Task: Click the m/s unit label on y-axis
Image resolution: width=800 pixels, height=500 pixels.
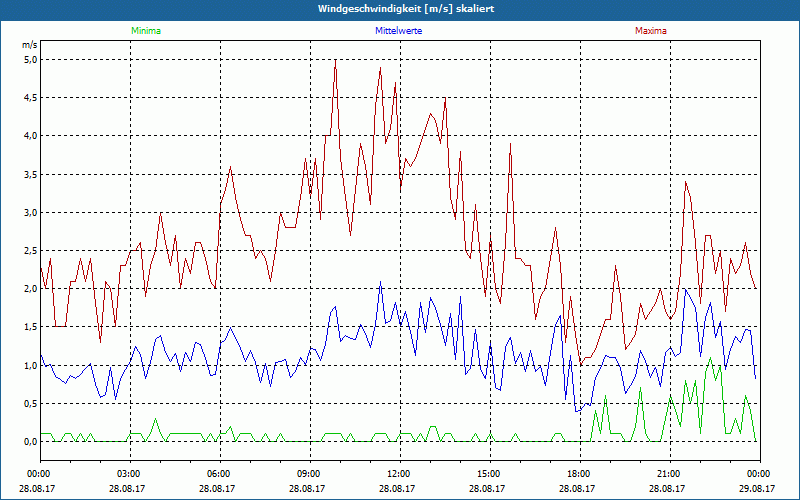Action: click(x=30, y=45)
